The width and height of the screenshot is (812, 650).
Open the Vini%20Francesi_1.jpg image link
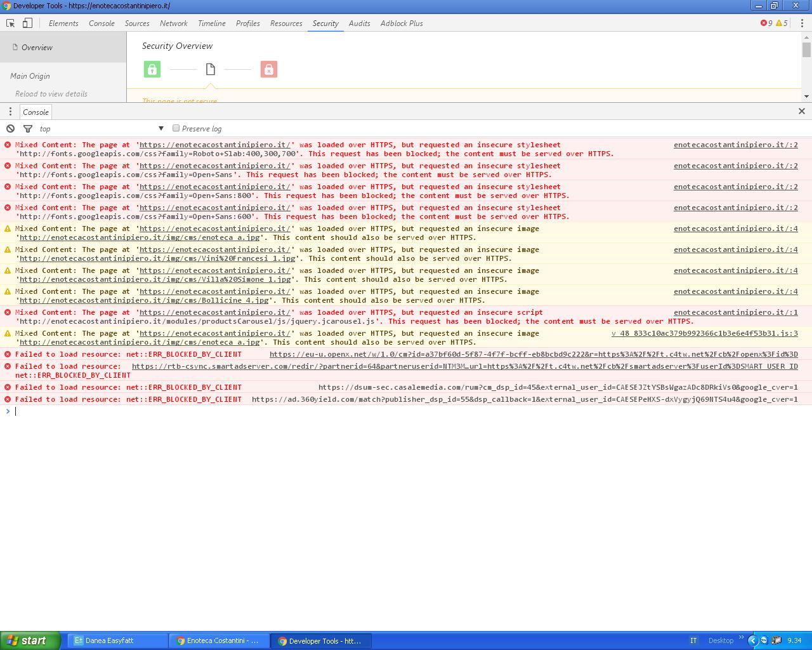157,258
